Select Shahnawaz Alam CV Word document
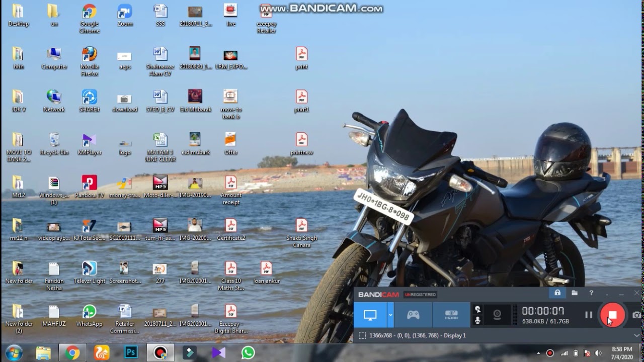This screenshot has width=644, height=362. tap(160, 61)
